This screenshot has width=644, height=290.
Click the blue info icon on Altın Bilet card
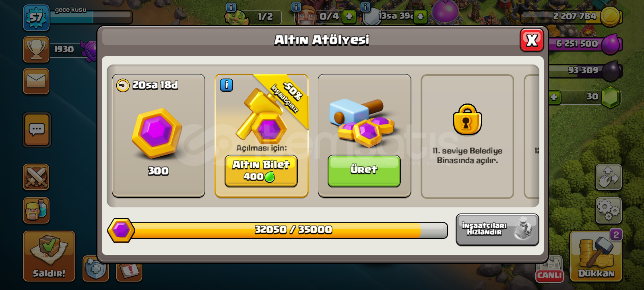[227, 85]
